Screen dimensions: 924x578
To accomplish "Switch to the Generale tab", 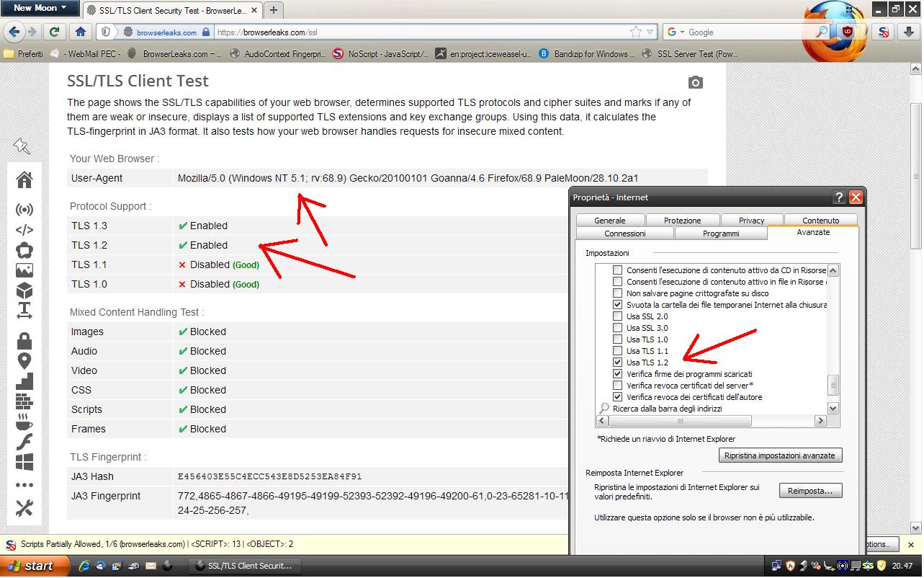I will [x=610, y=221].
